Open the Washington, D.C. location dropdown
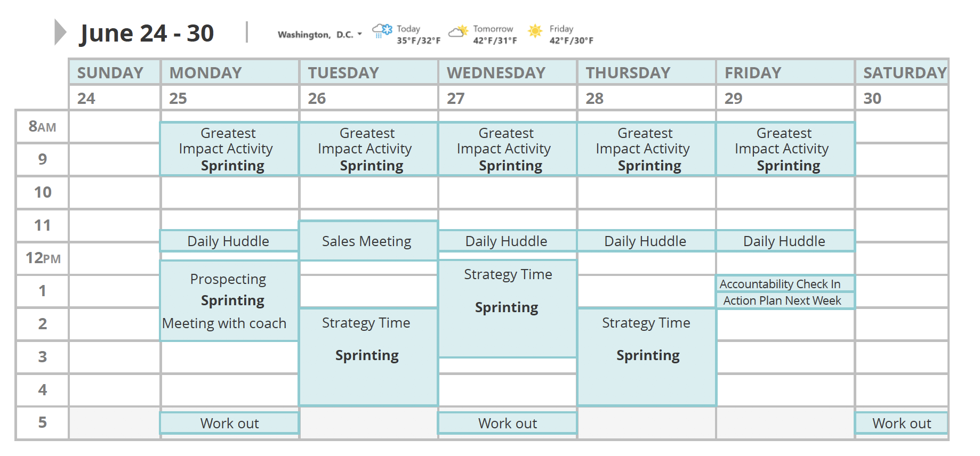 (x=360, y=34)
